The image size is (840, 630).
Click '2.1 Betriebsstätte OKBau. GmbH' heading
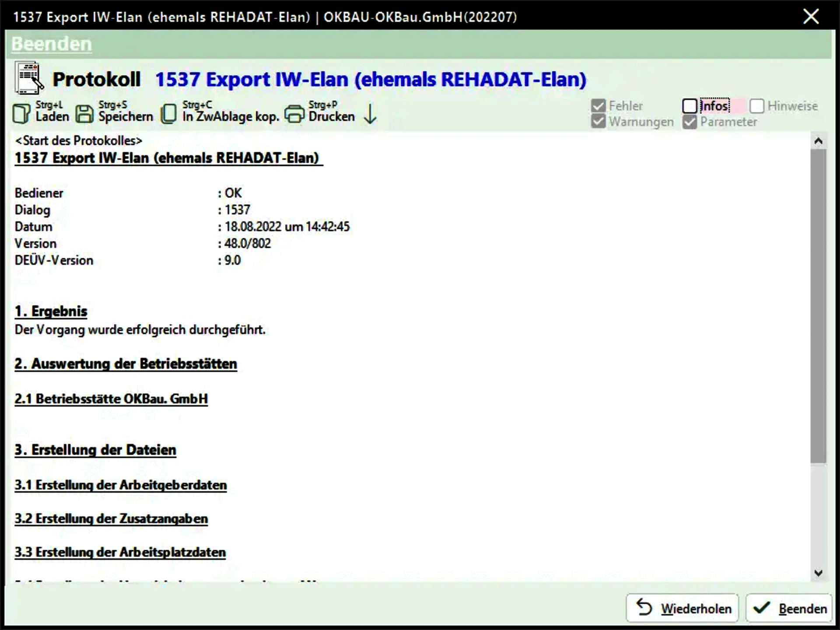pos(111,399)
